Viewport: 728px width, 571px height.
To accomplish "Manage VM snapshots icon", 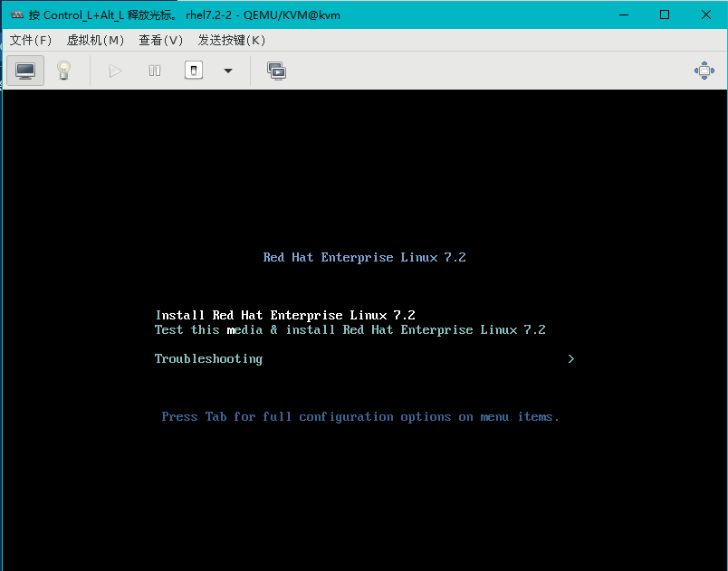I will 277,71.
